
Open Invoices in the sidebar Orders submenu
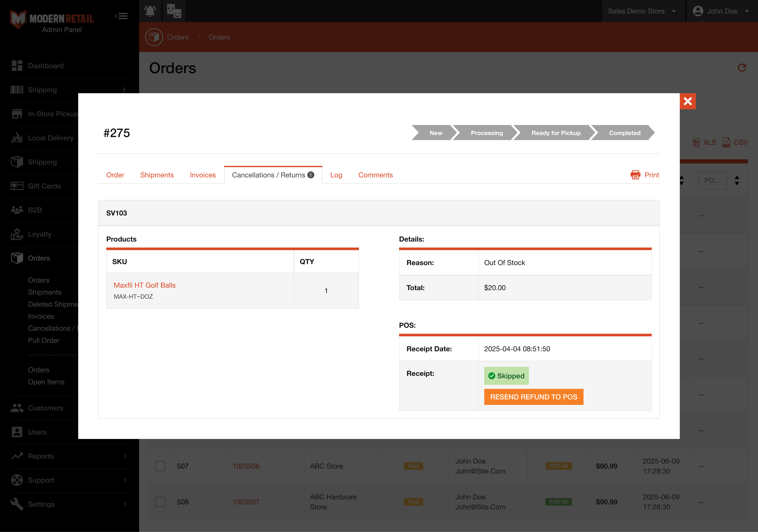pos(41,316)
